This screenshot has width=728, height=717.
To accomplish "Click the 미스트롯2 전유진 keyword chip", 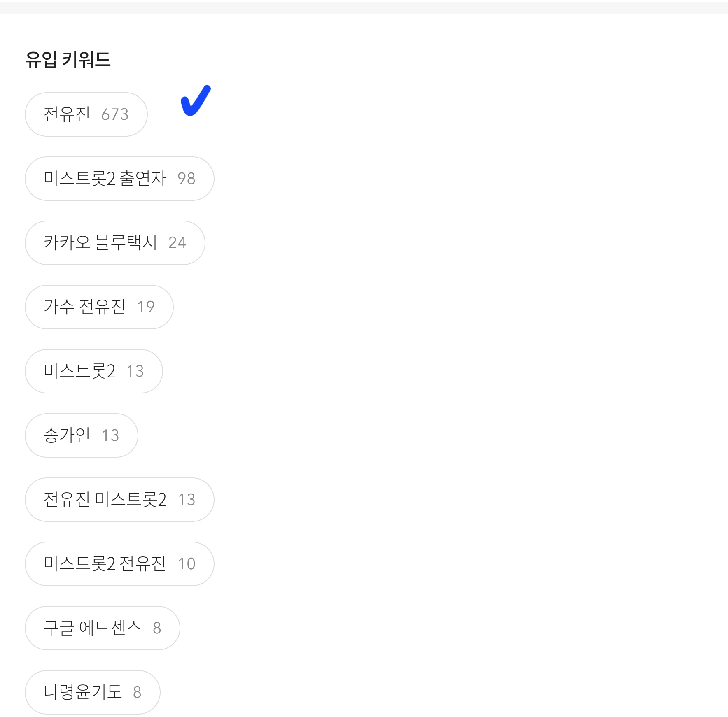I will (119, 564).
